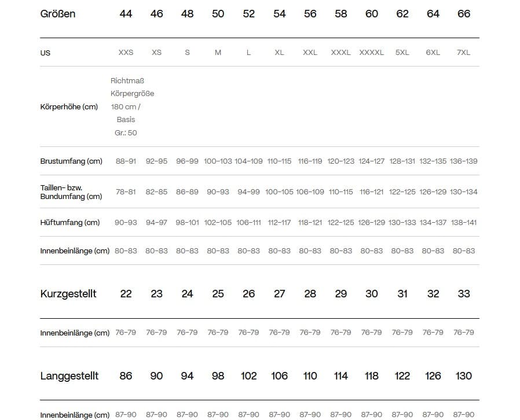Viewport: 520px width, 420px height.
Task: Click the Kurzgestellt heading
Action: [68, 294]
